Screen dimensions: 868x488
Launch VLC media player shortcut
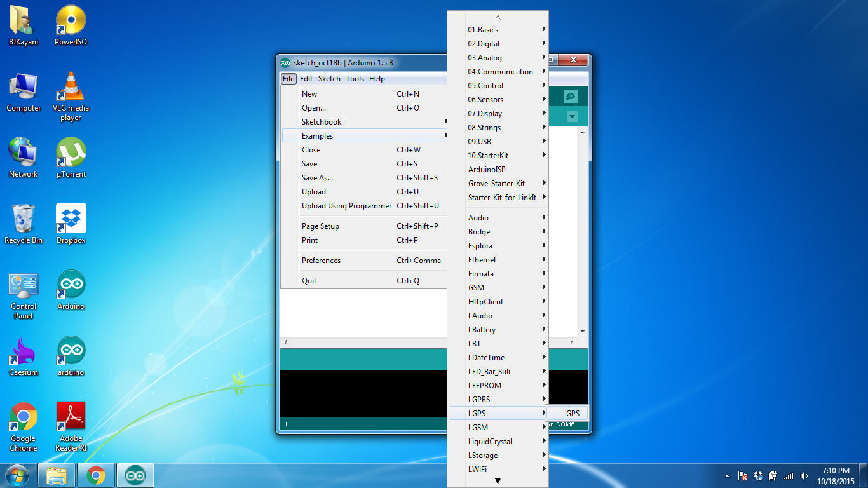click(x=71, y=97)
